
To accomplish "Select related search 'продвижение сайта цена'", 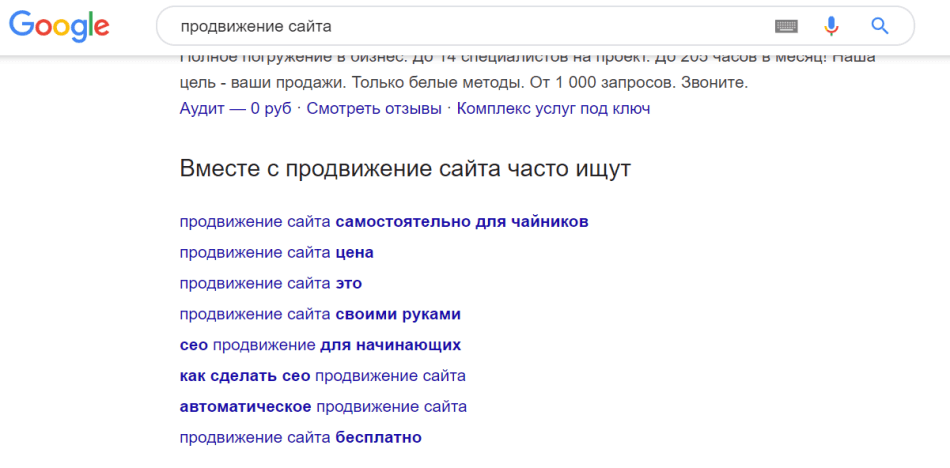I will pos(277,253).
